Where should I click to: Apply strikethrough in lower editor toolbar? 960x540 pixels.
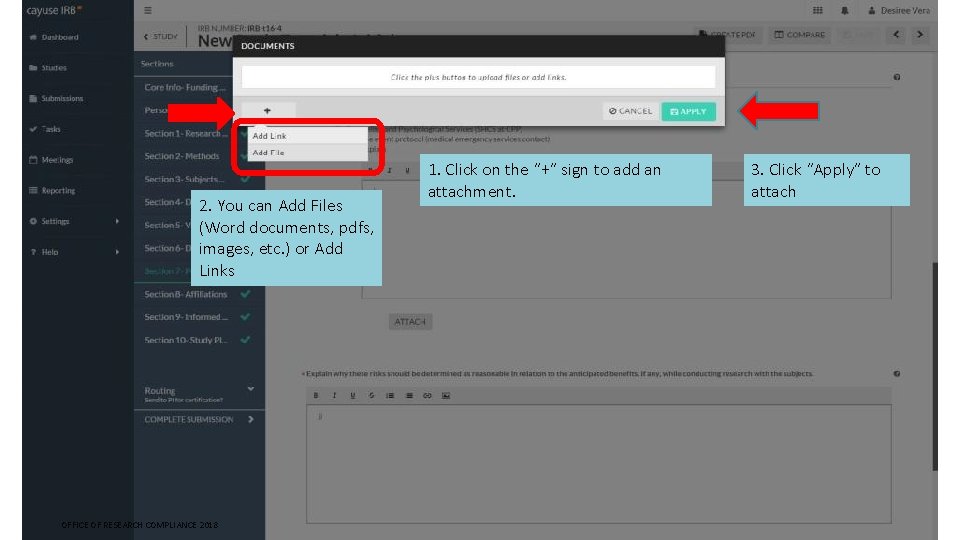372,396
